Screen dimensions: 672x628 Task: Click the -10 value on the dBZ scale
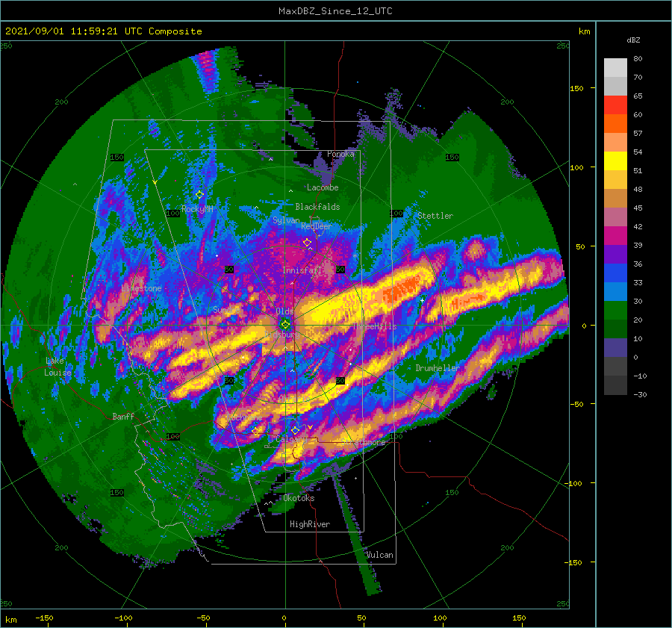[x=640, y=376]
